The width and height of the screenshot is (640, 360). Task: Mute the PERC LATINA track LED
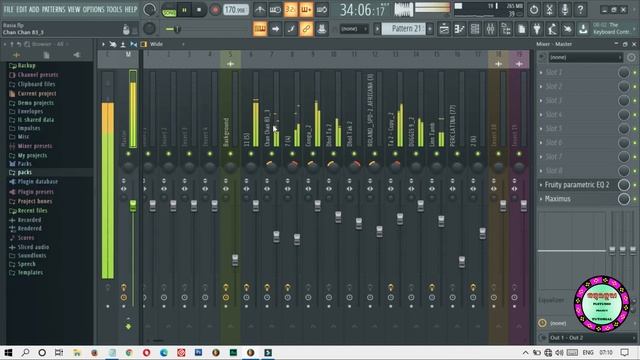tap(457, 154)
